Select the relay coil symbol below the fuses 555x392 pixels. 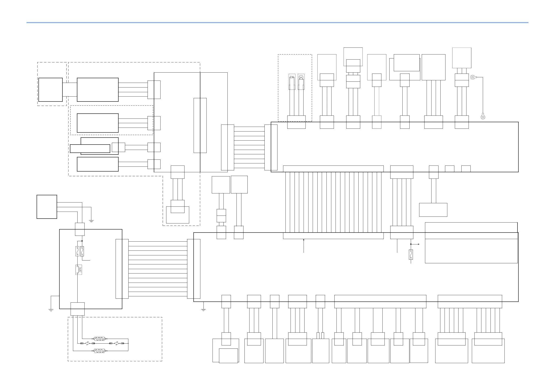point(79,270)
